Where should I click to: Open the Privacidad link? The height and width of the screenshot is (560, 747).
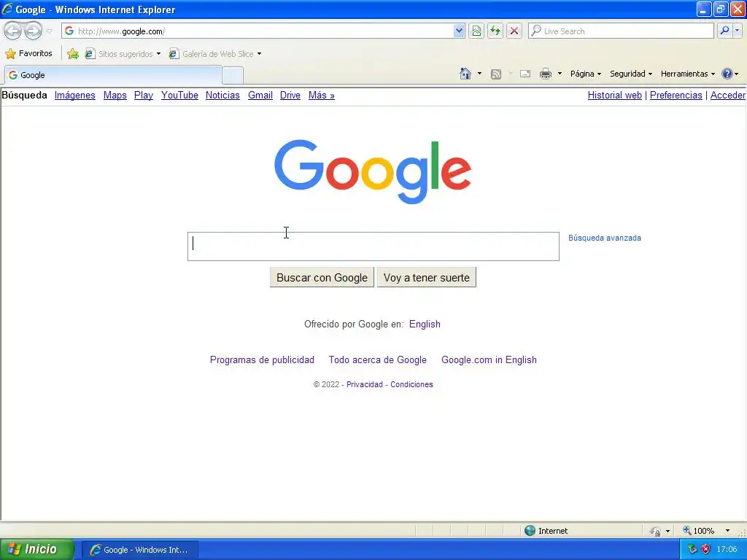pyautogui.click(x=365, y=384)
